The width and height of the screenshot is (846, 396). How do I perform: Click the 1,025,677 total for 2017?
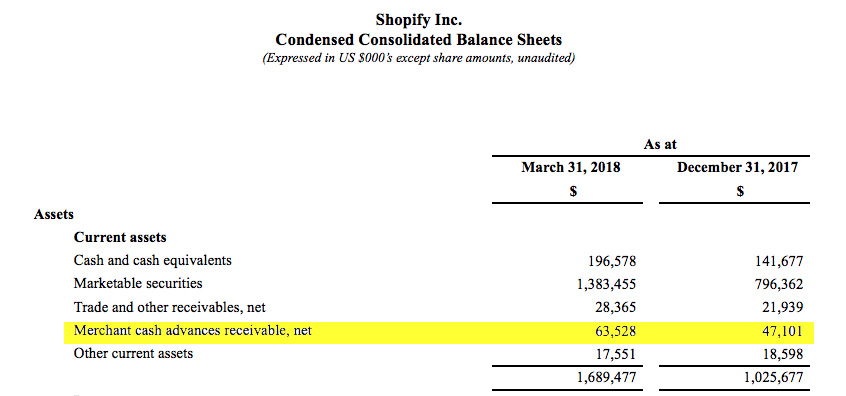coord(774,377)
